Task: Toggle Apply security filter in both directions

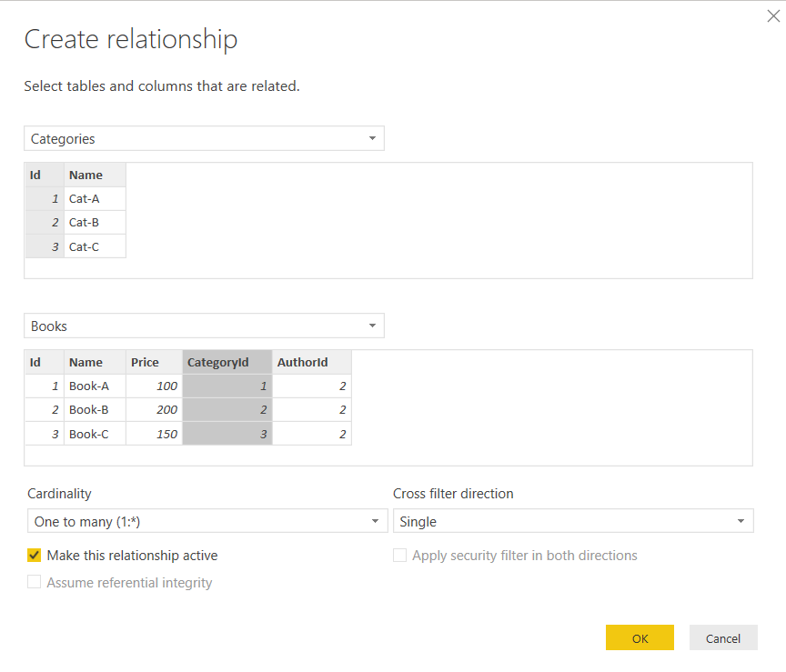Action: tap(399, 555)
